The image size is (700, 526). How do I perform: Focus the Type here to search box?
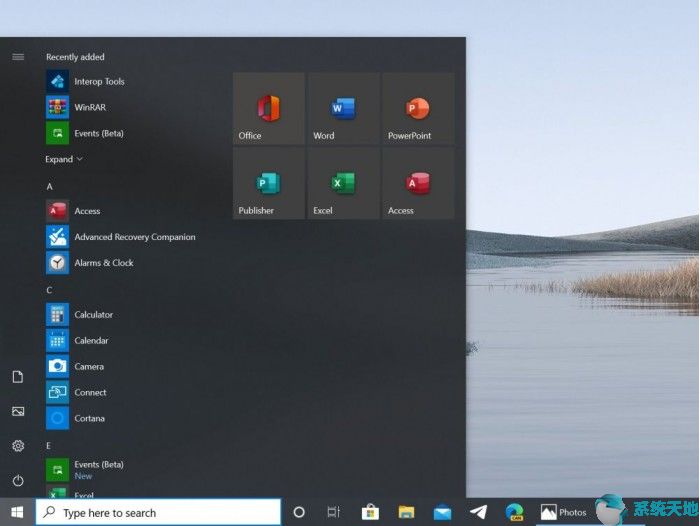tap(158, 512)
